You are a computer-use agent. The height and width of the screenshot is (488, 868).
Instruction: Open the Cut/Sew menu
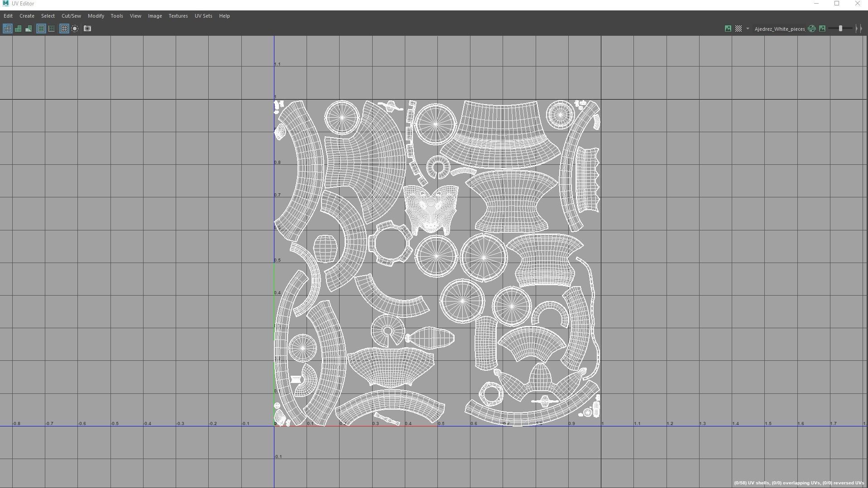coord(72,16)
